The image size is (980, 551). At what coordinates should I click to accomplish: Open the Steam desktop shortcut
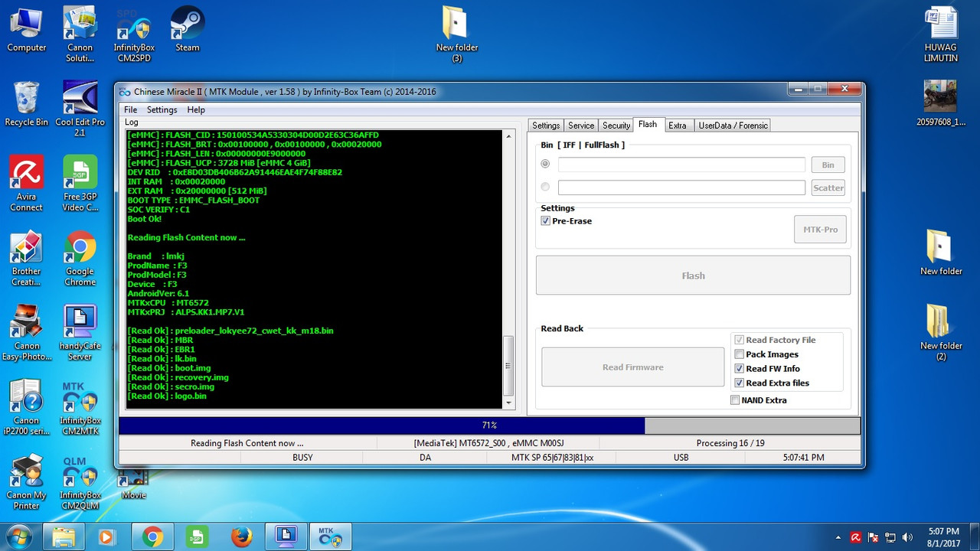pyautogui.click(x=188, y=29)
